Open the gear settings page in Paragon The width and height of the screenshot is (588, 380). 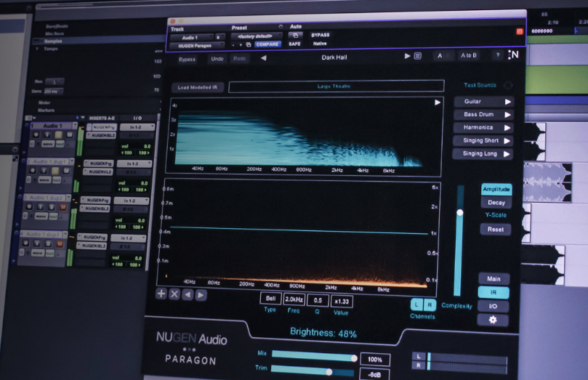tap(493, 320)
